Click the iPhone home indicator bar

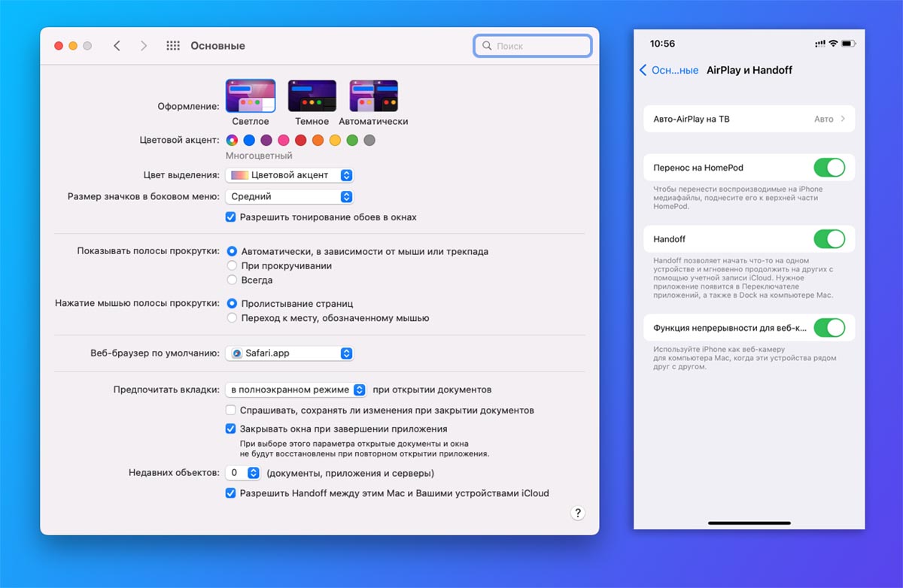coord(749,523)
